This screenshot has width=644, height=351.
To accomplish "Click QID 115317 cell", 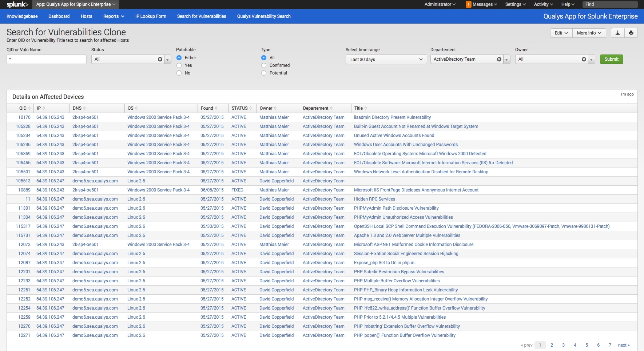I will point(23,226).
